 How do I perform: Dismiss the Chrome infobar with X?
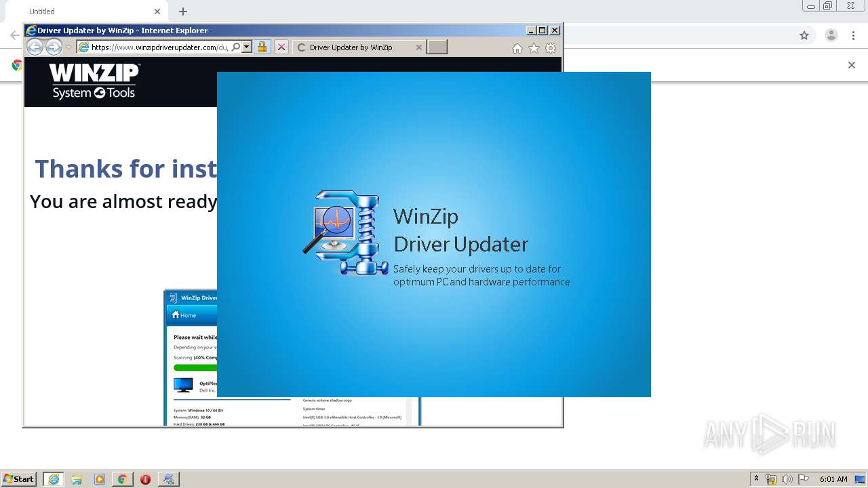(x=852, y=65)
